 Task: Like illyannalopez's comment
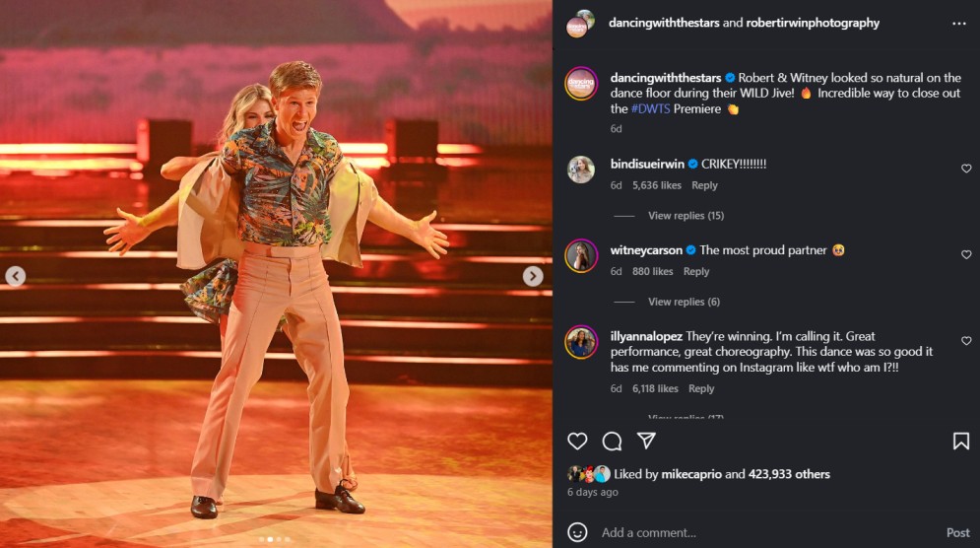point(966,341)
